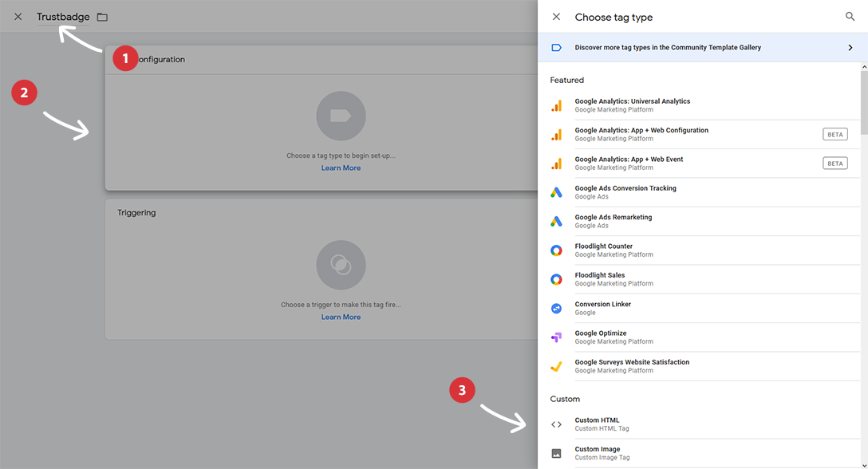Click Floodlight Sales ring icon
868x469 pixels.
click(556, 279)
